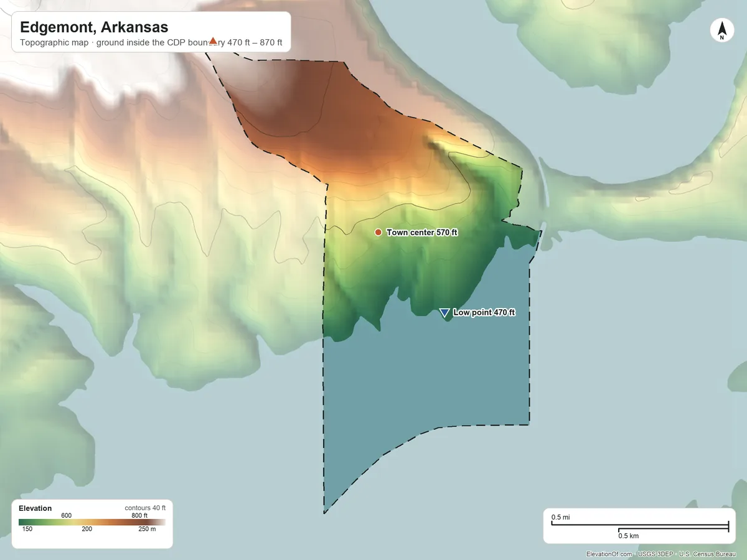Click the scale bar line

point(640,527)
